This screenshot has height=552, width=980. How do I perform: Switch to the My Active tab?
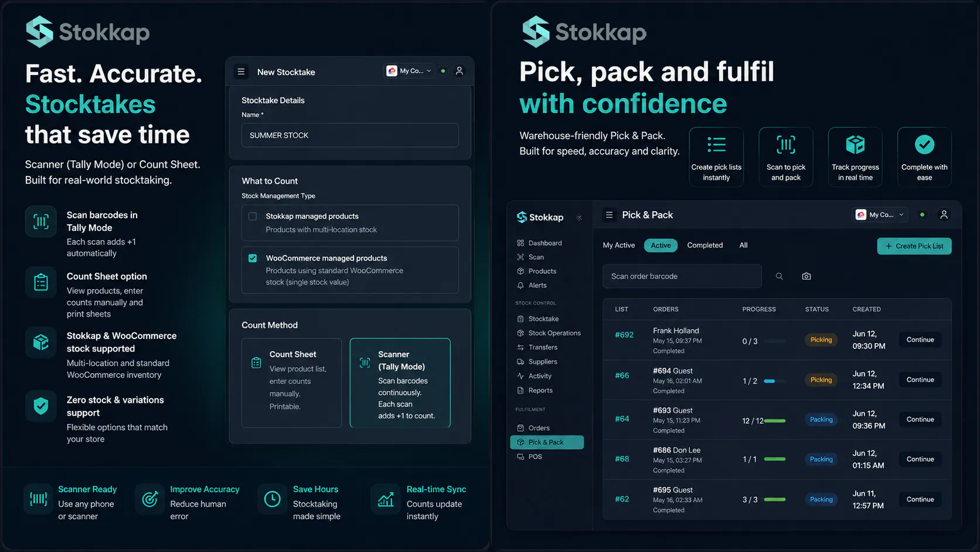pos(619,245)
